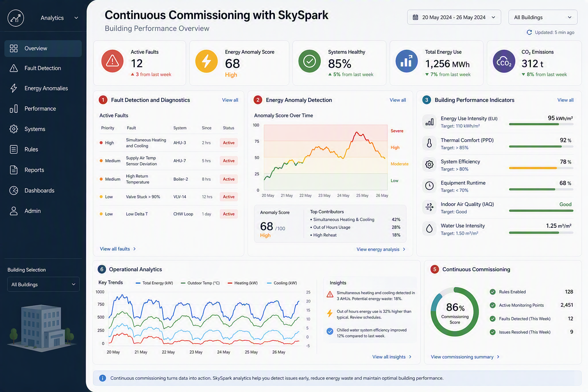The image size is (588, 392).
Task: Open the Building Selection dropdown in sidebar
Action: (x=43, y=284)
